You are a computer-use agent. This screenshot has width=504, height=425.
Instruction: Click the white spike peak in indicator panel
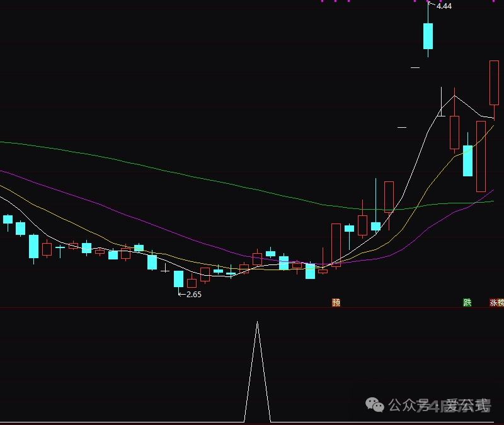click(257, 322)
